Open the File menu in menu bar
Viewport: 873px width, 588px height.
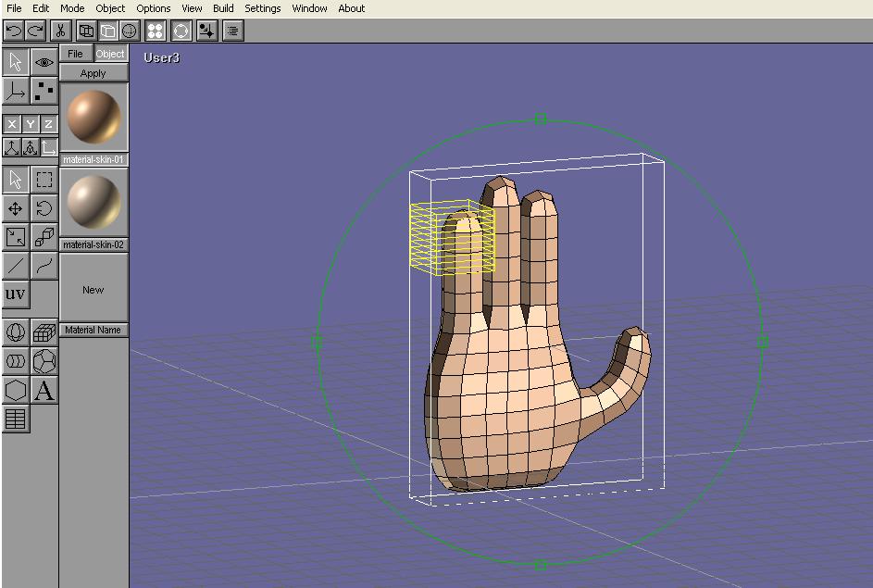click(14, 8)
